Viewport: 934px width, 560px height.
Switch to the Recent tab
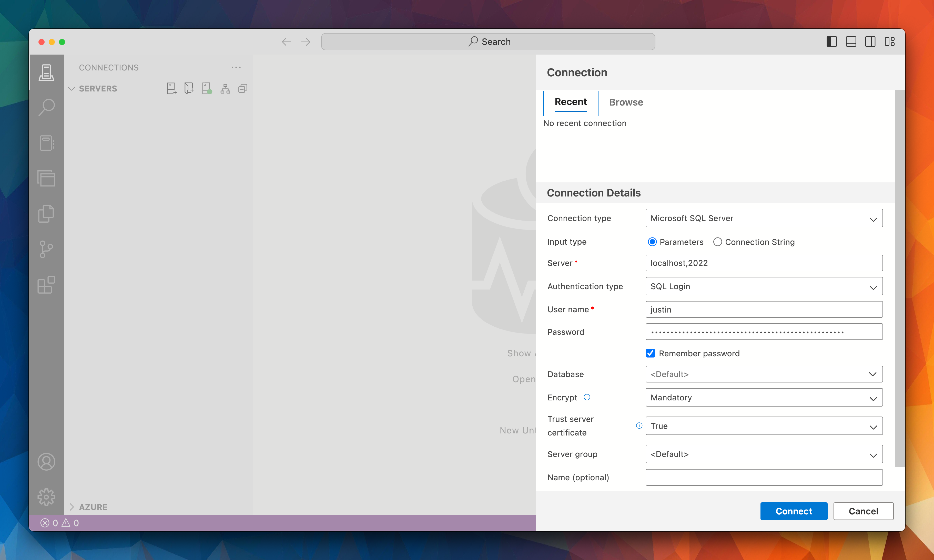pos(571,102)
